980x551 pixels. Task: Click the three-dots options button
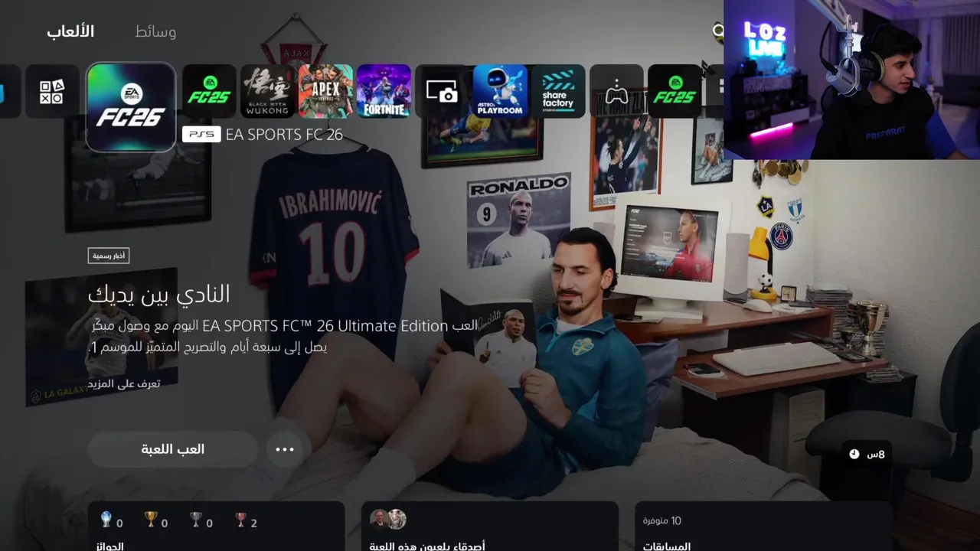click(285, 449)
